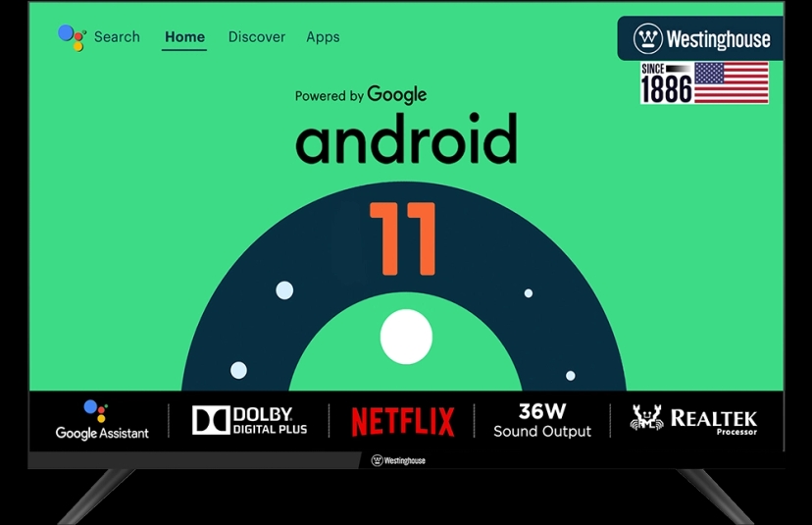Switch to the Discover tab
This screenshot has height=525, width=812.
click(257, 37)
